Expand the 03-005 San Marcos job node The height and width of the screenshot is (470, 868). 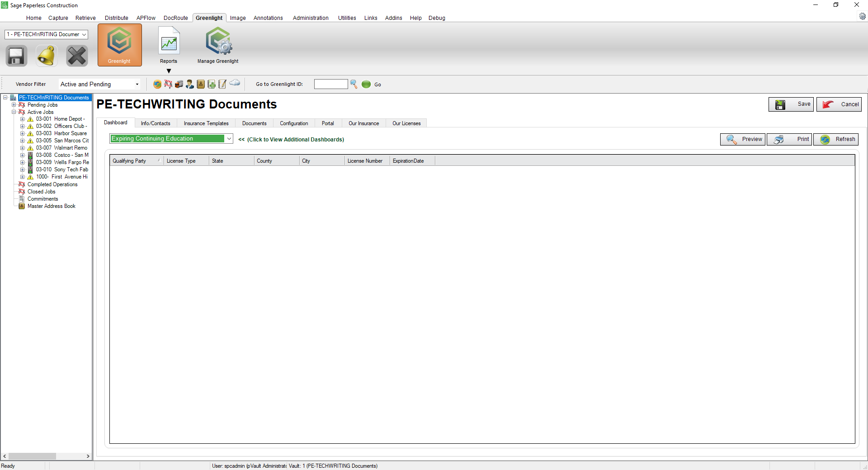(x=22, y=141)
